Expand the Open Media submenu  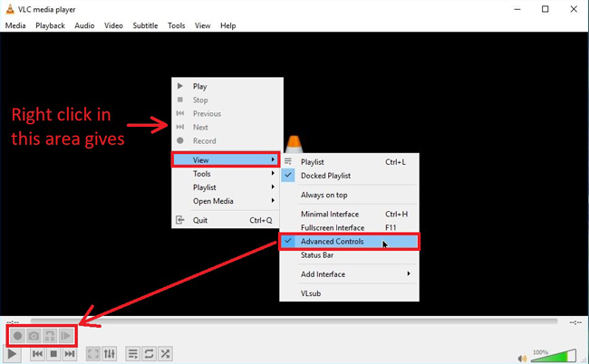click(x=226, y=201)
